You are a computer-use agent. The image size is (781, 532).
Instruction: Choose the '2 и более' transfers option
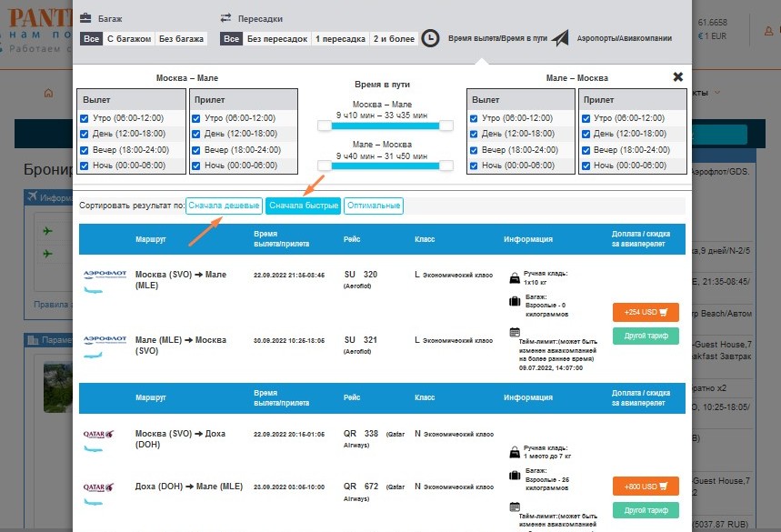click(x=394, y=39)
